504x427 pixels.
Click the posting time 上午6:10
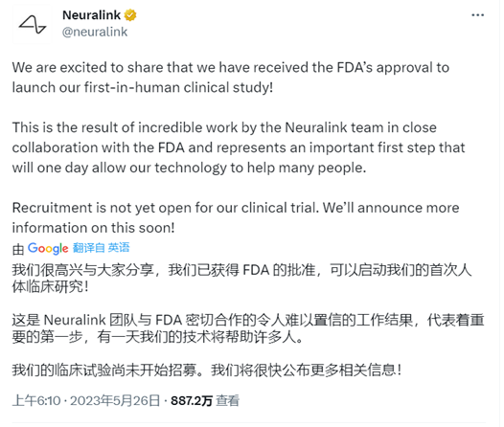coord(36,401)
